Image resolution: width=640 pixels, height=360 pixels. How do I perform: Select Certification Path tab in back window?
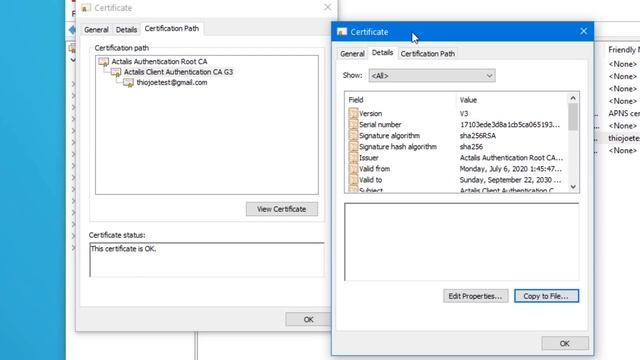[x=171, y=29]
